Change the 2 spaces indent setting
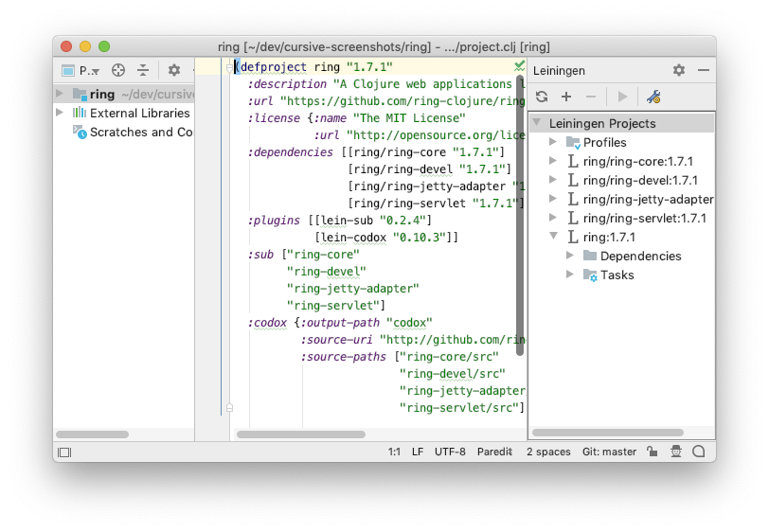This screenshot has height=532, width=769. pos(548,452)
